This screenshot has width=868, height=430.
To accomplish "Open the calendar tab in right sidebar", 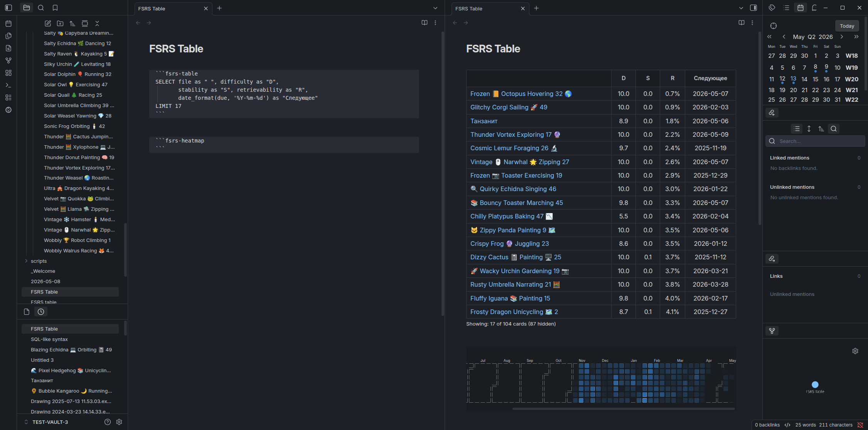I will pos(801,8).
